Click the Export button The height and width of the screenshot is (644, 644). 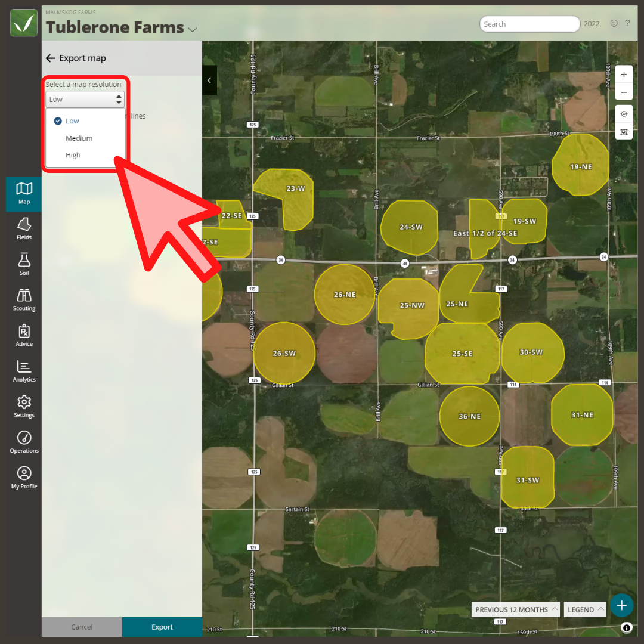tap(162, 627)
